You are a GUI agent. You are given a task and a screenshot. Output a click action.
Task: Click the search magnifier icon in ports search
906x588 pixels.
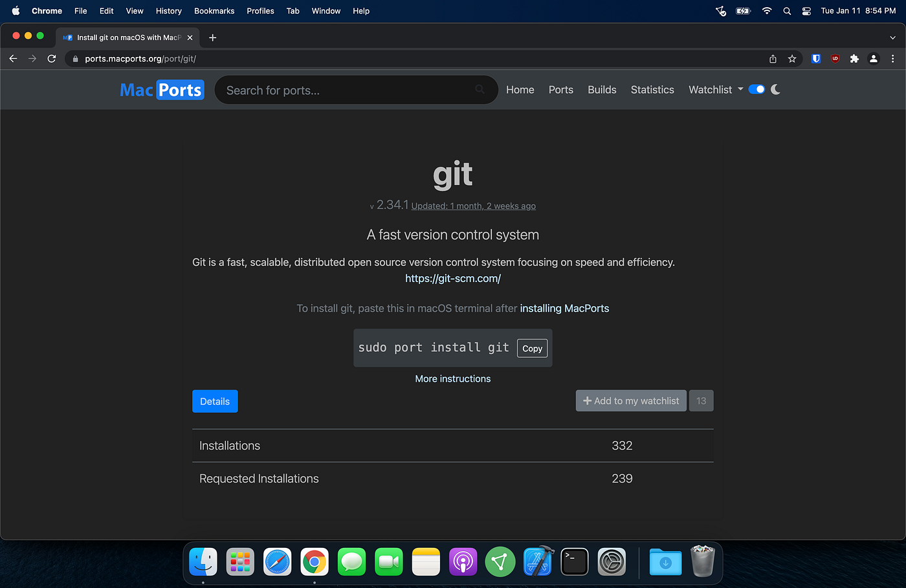[480, 89]
